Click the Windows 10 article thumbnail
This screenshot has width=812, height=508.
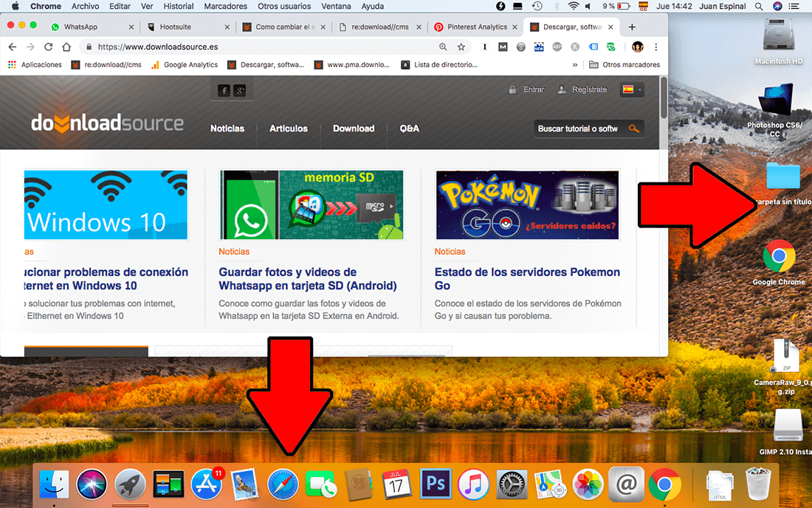pos(106,205)
